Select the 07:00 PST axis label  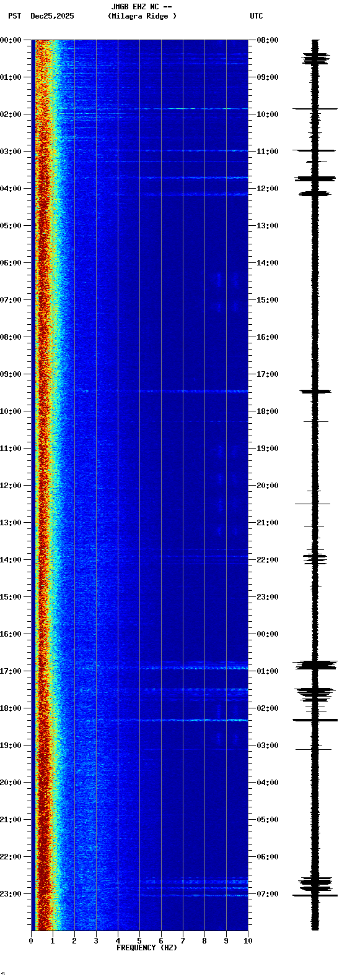11,300
